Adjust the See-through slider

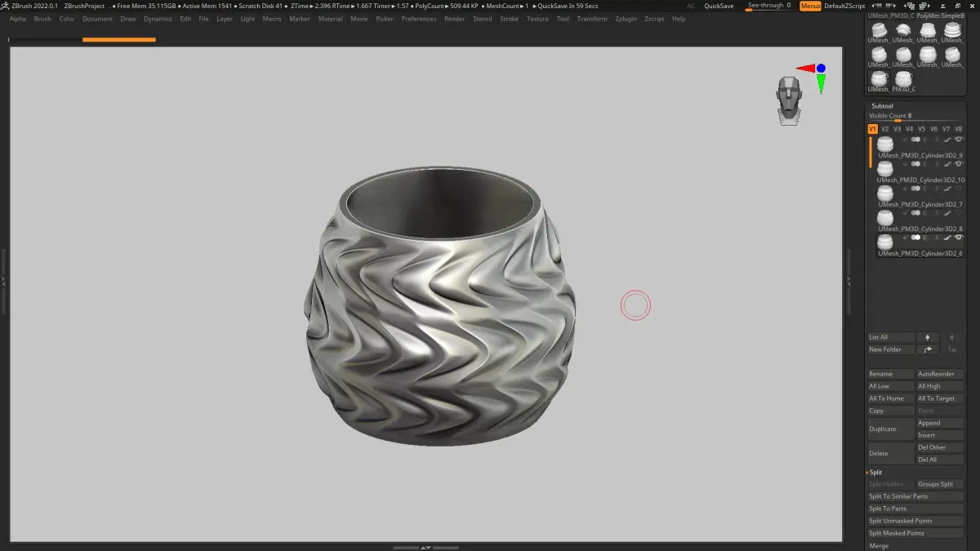771,6
